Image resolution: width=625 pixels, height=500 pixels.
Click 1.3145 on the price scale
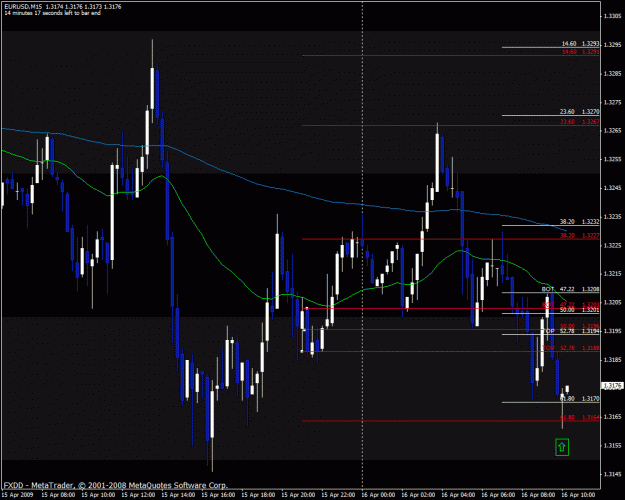pos(613,474)
